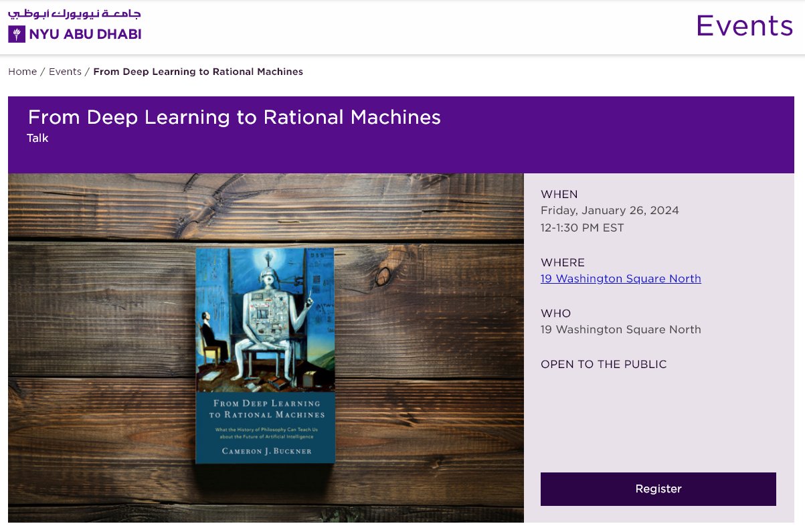Click the WHO label
805x532 pixels.
coord(555,313)
